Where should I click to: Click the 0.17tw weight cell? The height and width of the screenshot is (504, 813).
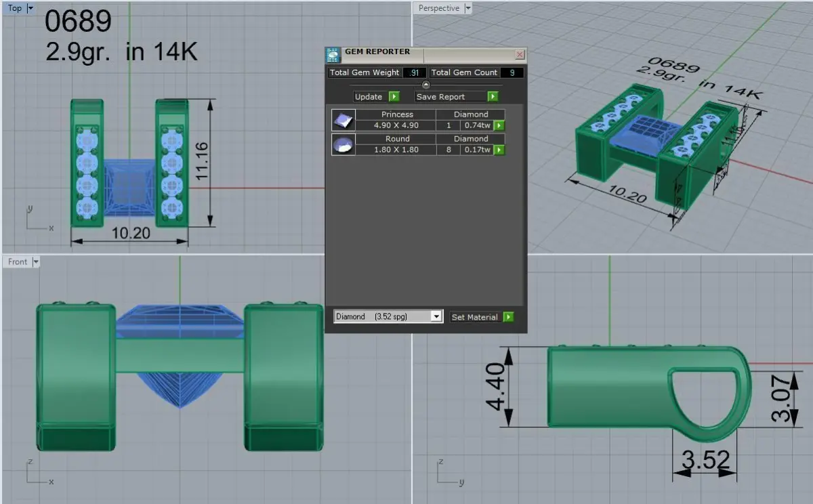click(478, 150)
